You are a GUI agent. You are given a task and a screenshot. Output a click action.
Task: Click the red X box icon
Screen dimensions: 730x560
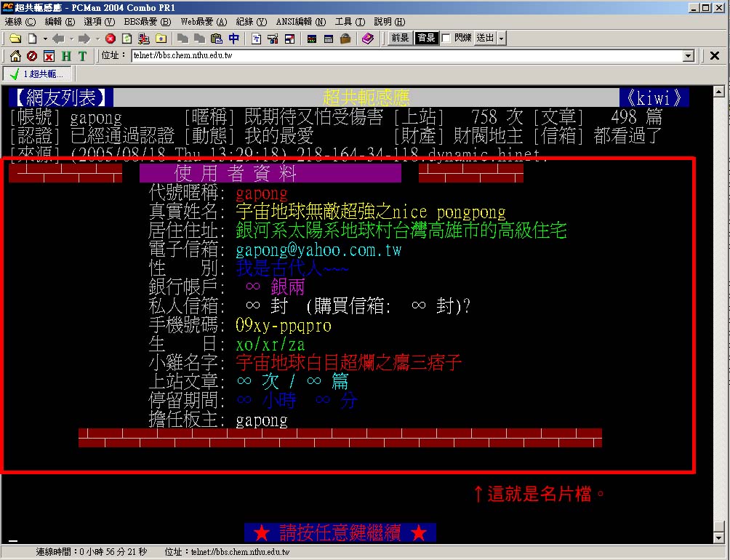coord(49,56)
